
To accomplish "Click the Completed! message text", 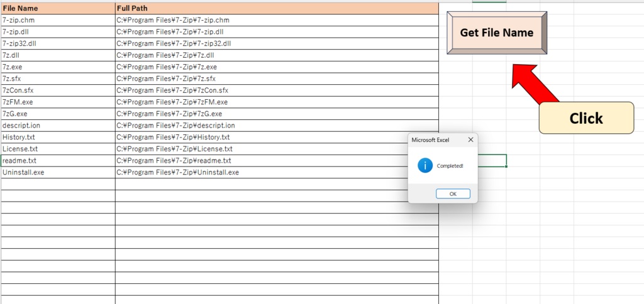I will click(x=450, y=166).
